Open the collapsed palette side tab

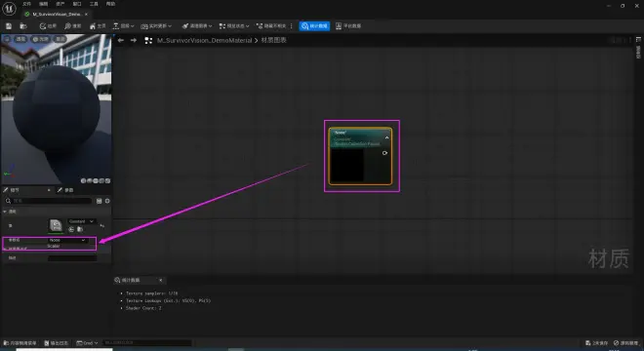638,49
